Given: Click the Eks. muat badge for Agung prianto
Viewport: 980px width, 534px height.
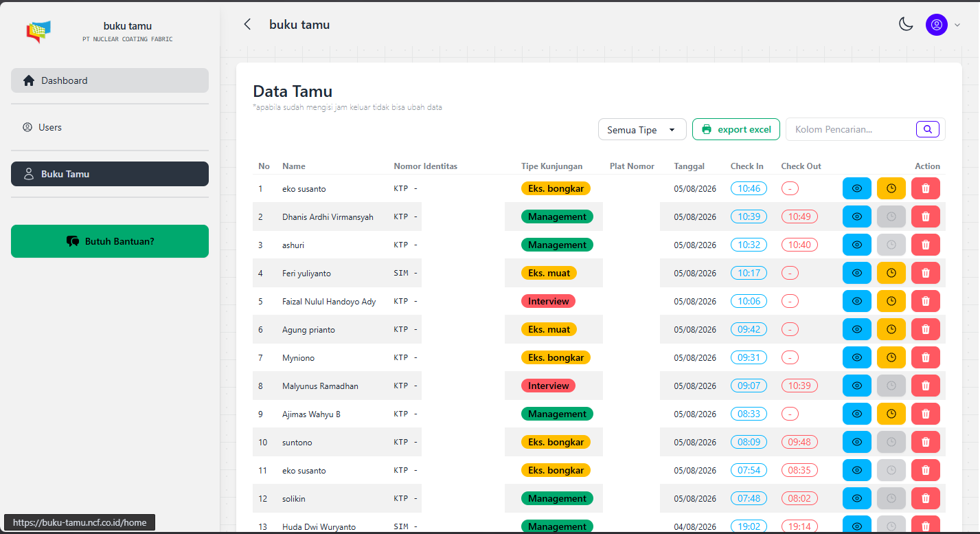Looking at the screenshot, I should coord(549,329).
